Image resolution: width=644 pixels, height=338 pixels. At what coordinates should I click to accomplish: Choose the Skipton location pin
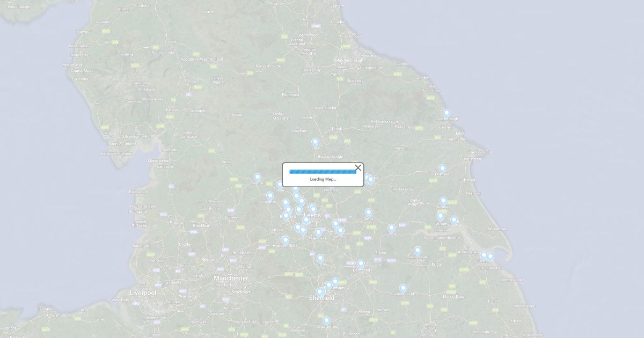tap(258, 178)
